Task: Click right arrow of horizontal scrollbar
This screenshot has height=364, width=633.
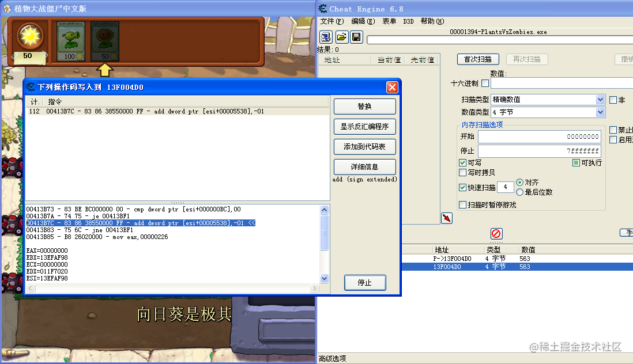Action: [x=314, y=288]
